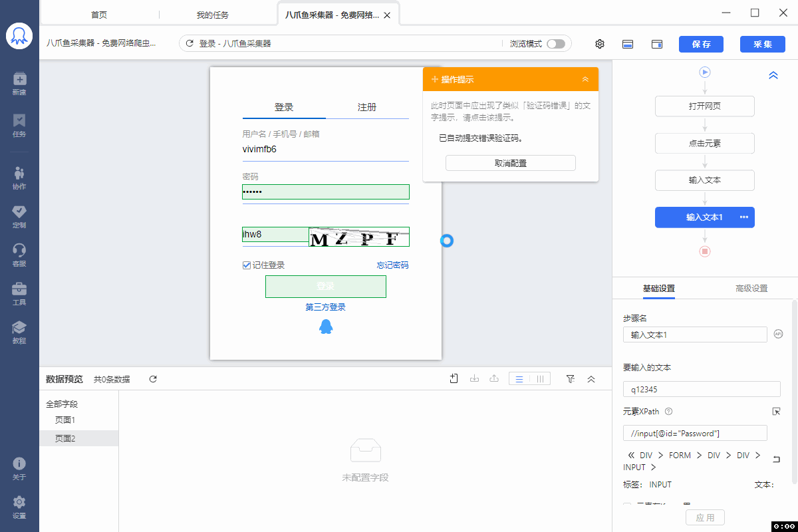Switch data preview to vertical column view
Screen dimensions: 798x532
click(540, 379)
